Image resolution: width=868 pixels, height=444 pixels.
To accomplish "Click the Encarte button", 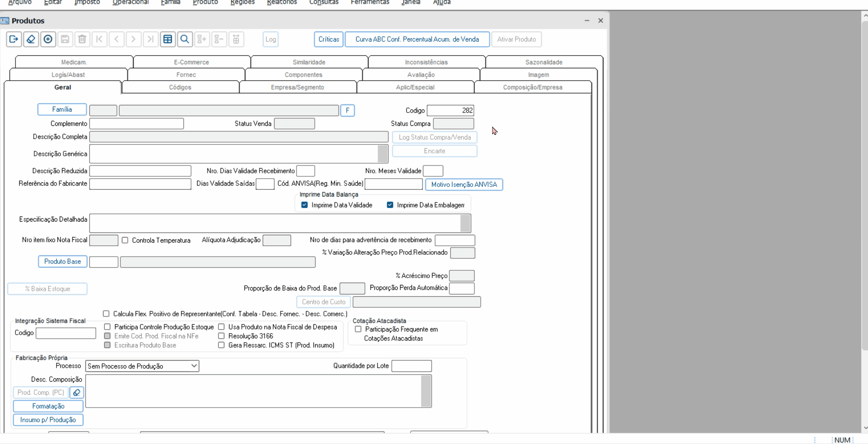I will pyautogui.click(x=435, y=151).
